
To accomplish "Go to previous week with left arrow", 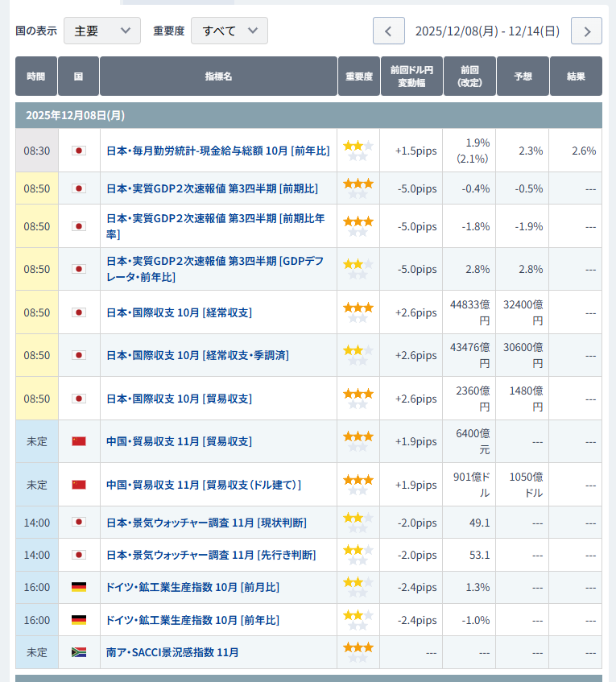I will pos(388,31).
